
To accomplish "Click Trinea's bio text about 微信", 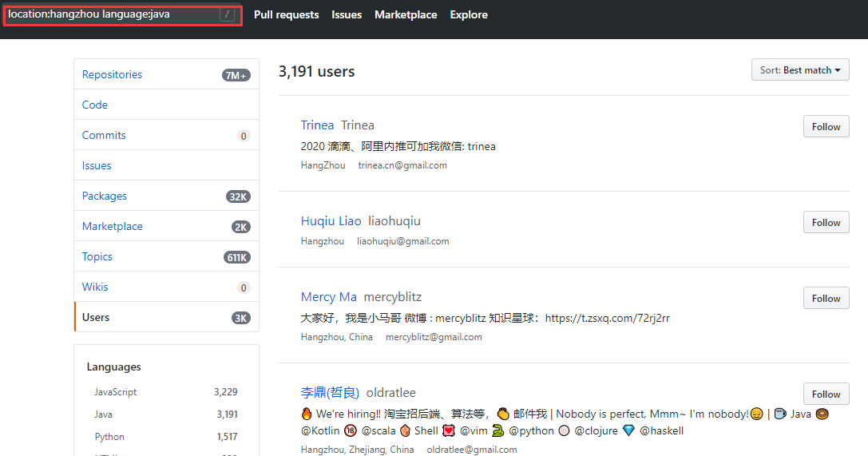I will 398,146.
